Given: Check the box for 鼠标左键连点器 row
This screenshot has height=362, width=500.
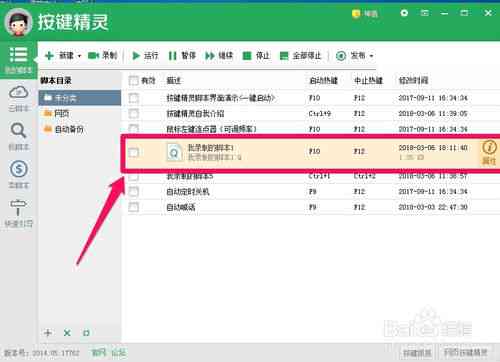Looking at the screenshot, I should (134, 129).
